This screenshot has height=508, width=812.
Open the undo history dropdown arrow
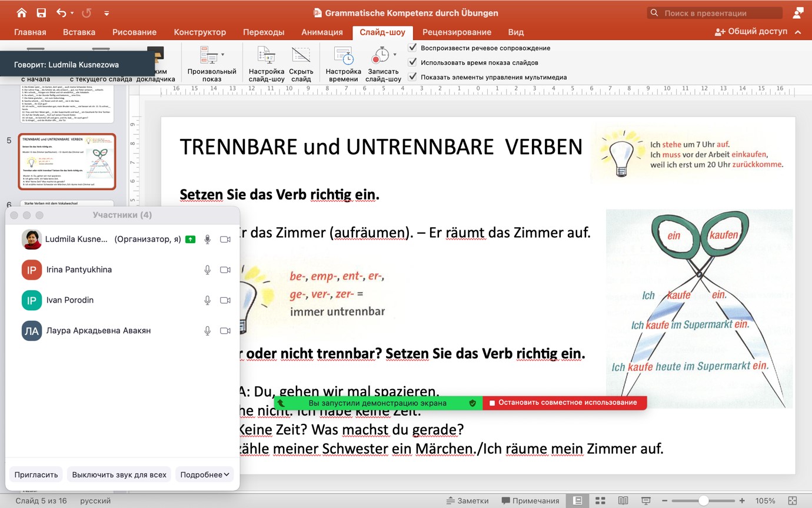point(72,13)
